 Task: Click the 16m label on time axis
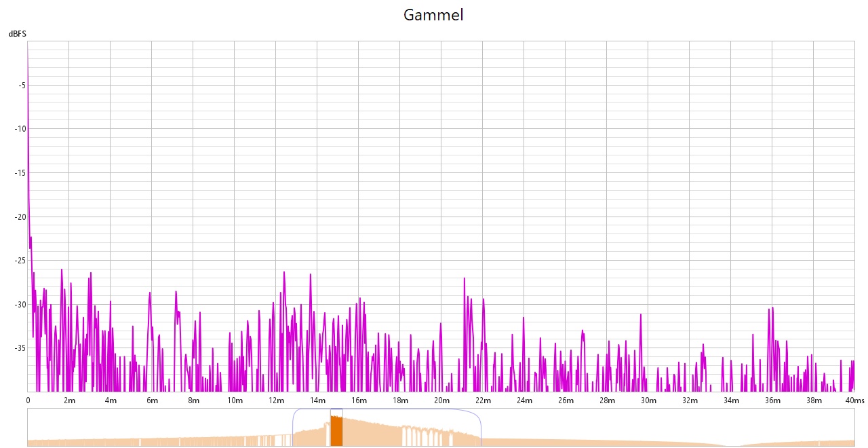(x=359, y=400)
